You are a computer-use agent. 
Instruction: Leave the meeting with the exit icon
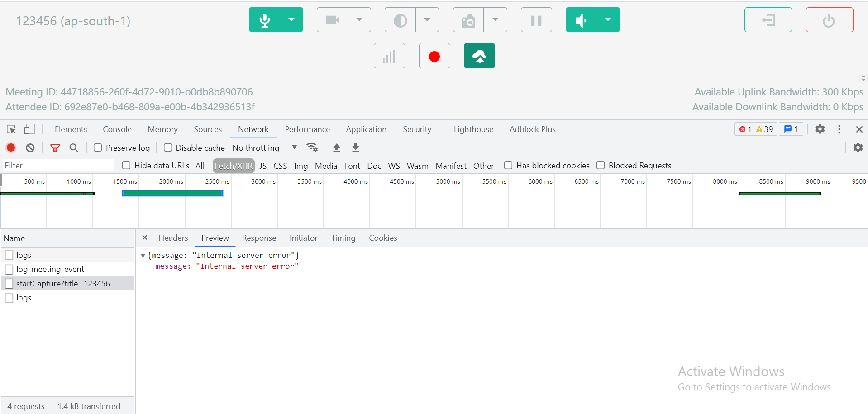(x=768, y=20)
